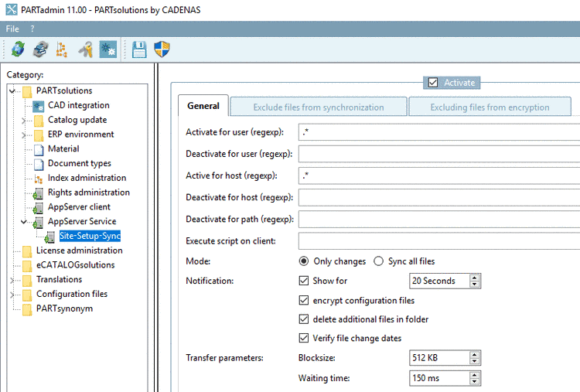
Task: Decrease the Blocksize spinner value
Action: point(475,361)
